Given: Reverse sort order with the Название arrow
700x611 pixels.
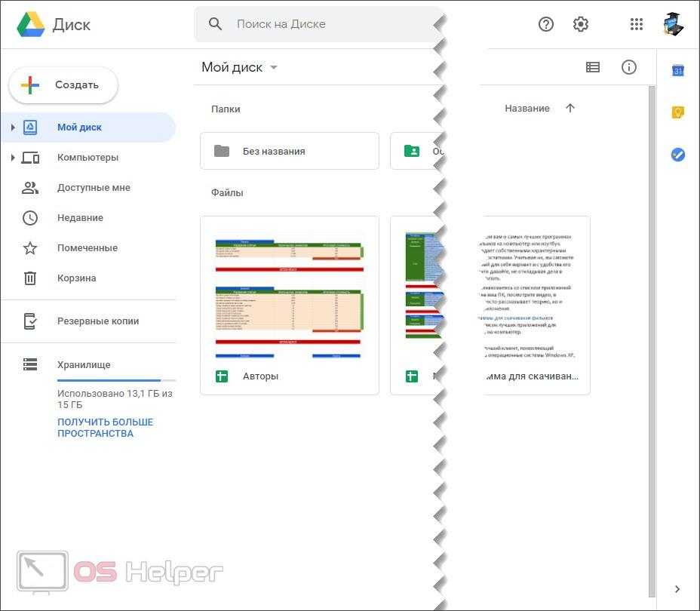Looking at the screenshot, I should (570, 109).
